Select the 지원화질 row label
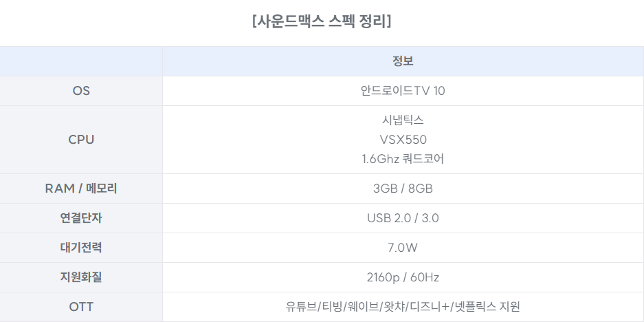This screenshot has height=322, width=644. (81, 277)
